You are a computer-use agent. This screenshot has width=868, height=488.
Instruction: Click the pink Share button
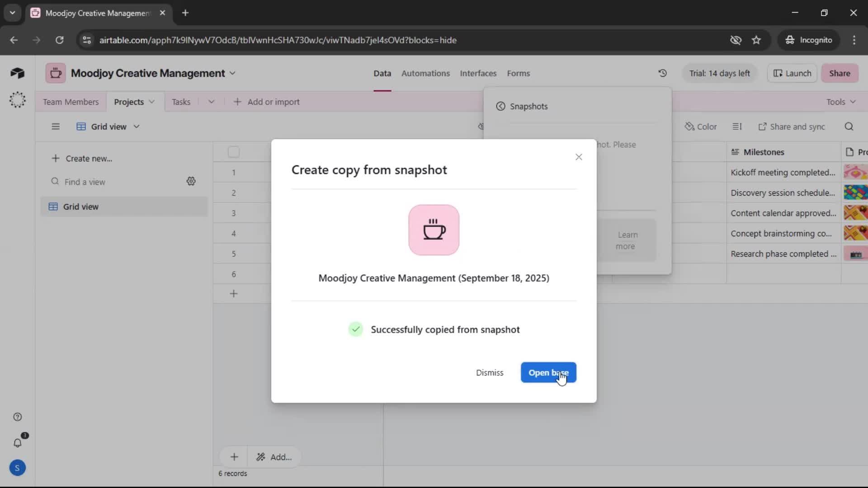[x=840, y=73]
